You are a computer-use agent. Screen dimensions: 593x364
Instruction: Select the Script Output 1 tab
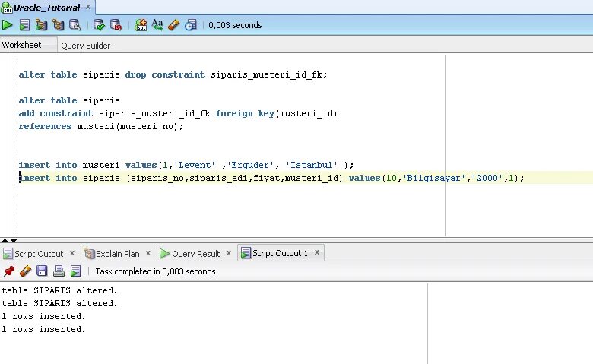pos(280,252)
